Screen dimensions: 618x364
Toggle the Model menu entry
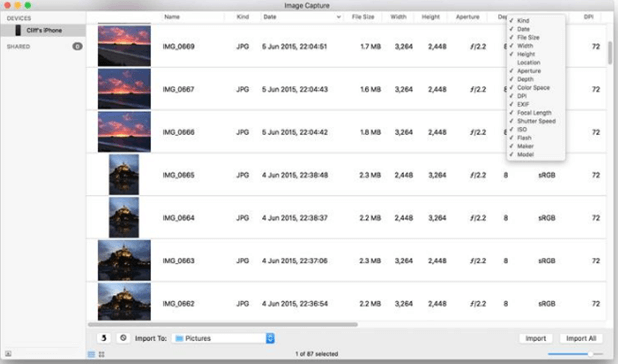point(536,154)
